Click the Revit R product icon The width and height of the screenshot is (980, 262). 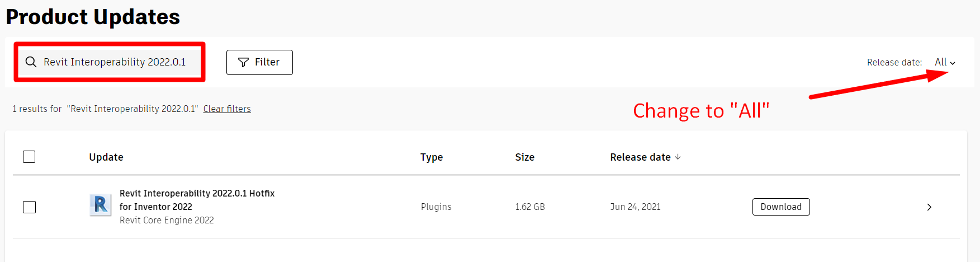pos(101,205)
